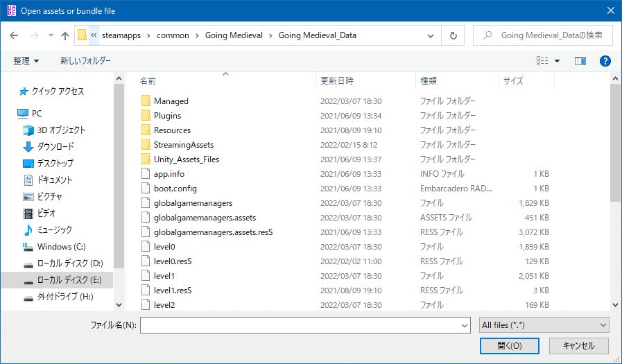Click the Resources folder icon
This screenshot has height=364, width=622.
point(146,130)
